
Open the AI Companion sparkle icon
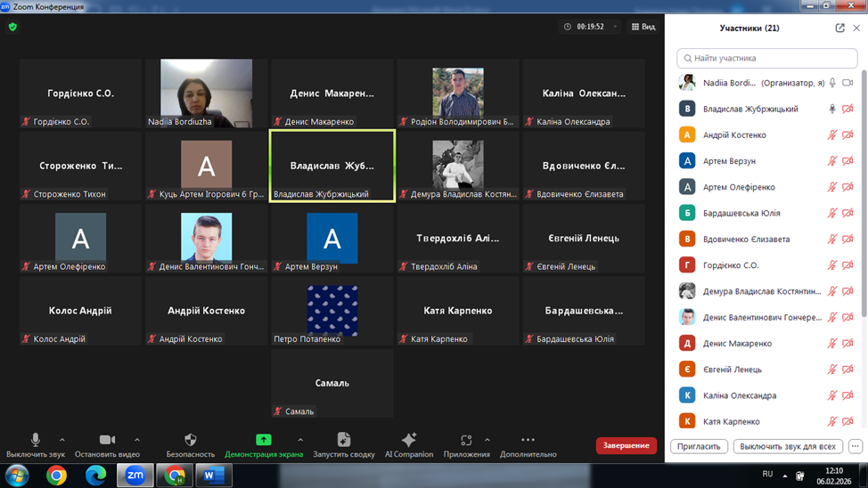click(409, 440)
